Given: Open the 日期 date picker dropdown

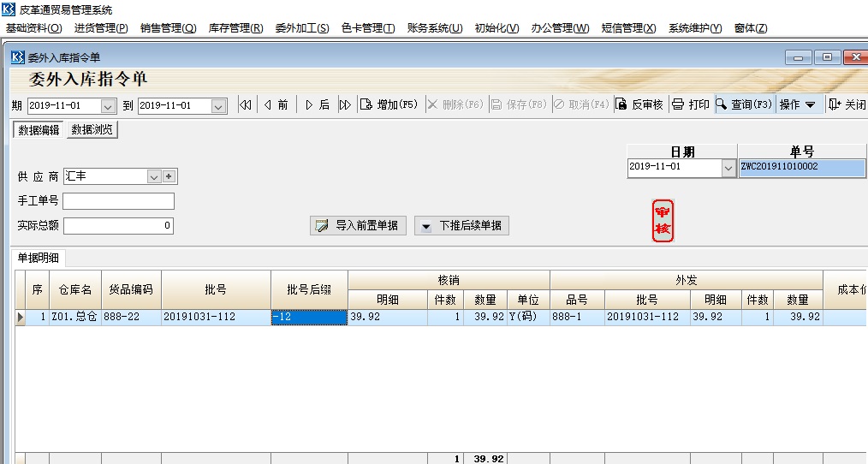Looking at the screenshot, I should [x=728, y=168].
